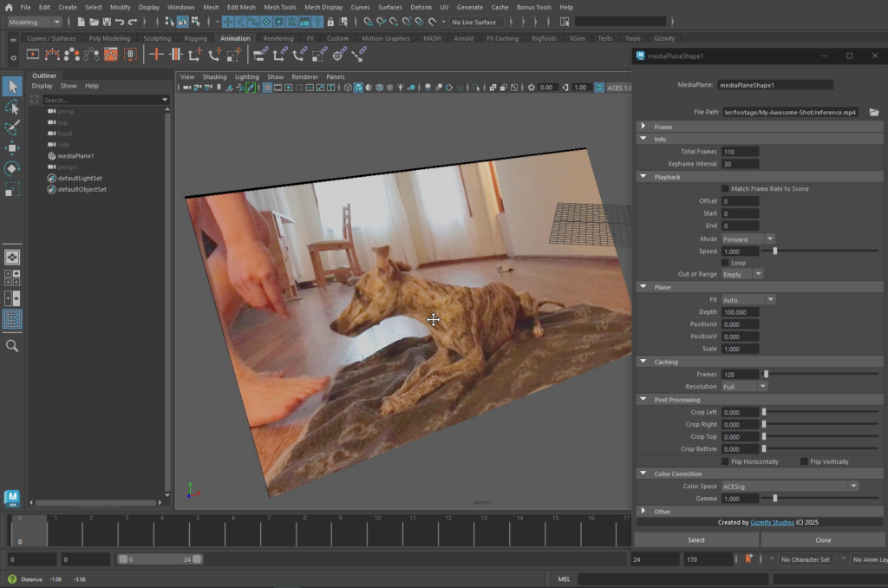Activate the Move tool in toolbox

coord(12,147)
